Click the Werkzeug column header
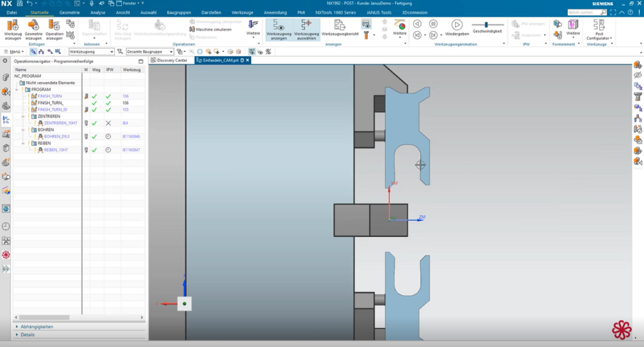 [132, 70]
